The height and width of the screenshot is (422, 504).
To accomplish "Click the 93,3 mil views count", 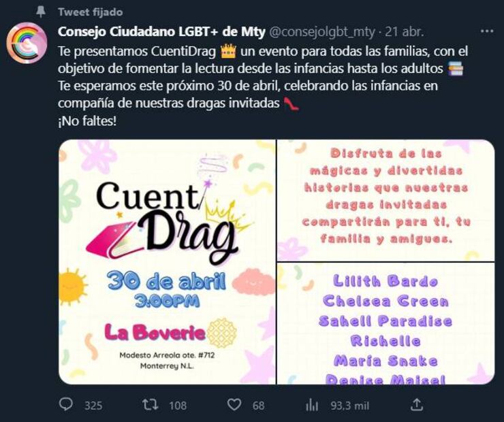I will coord(349,406).
